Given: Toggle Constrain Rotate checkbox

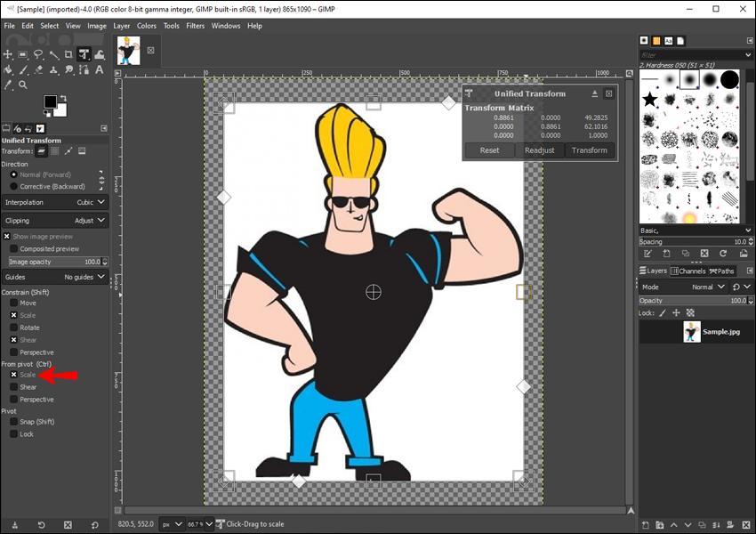Looking at the screenshot, I should pyautogui.click(x=13, y=328).
